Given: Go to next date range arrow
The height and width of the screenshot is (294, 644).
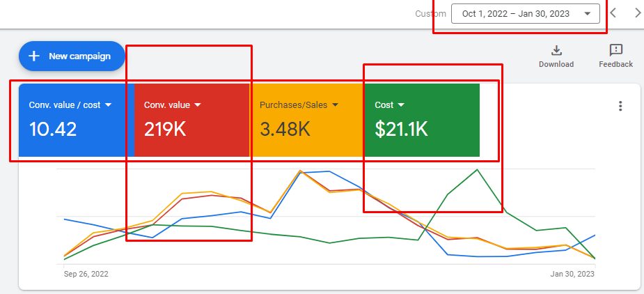Looking at the screenshot, I should tap(637, 13).
